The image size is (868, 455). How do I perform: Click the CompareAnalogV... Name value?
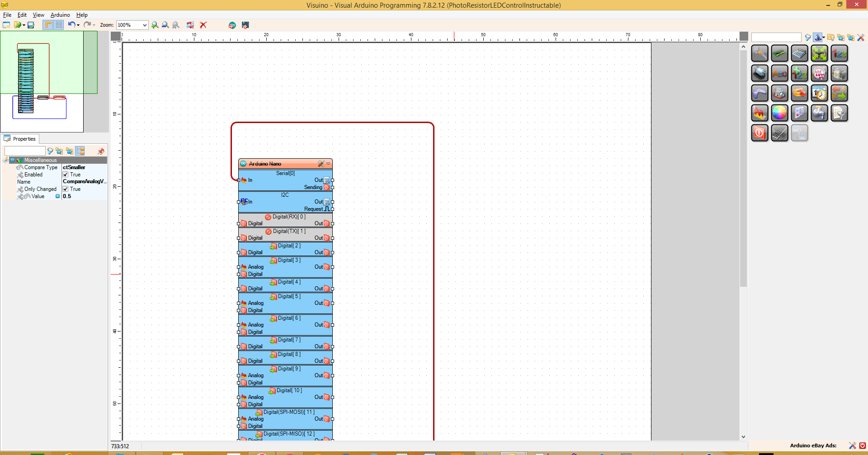tap(84, 182)
